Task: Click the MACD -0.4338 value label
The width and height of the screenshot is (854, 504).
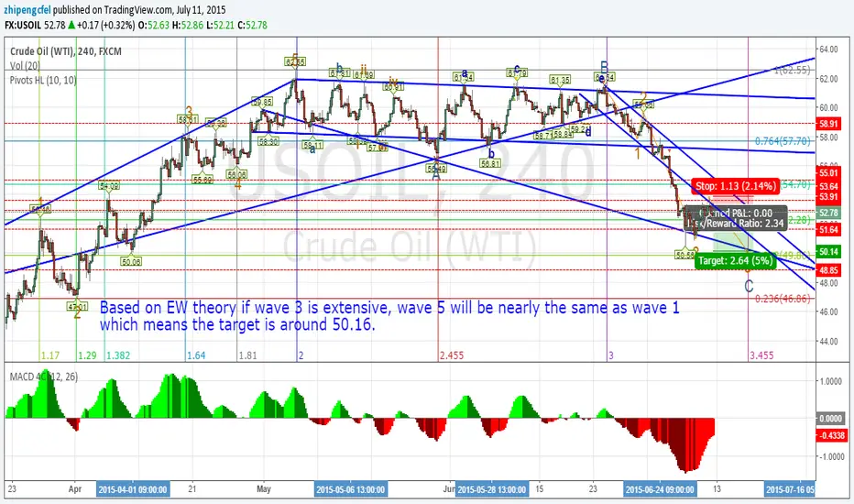Action: point(830,435)
